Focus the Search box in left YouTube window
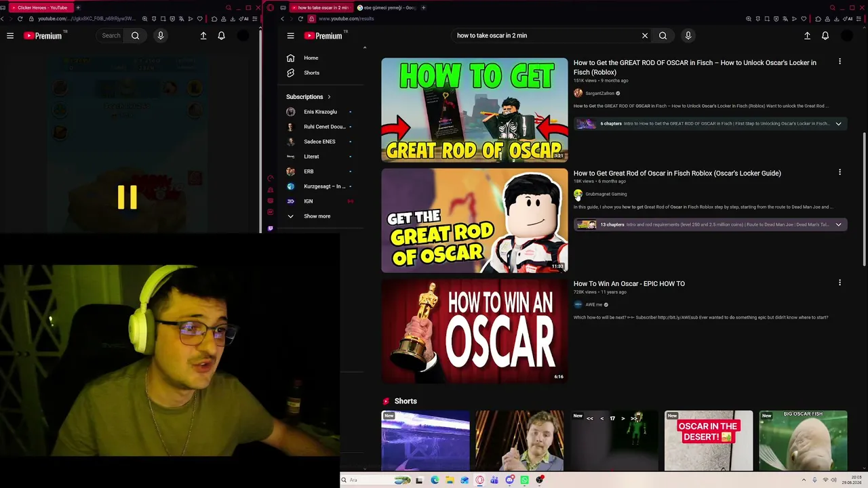868x488 pixels. pyautogui.click(x=111, y=35)
